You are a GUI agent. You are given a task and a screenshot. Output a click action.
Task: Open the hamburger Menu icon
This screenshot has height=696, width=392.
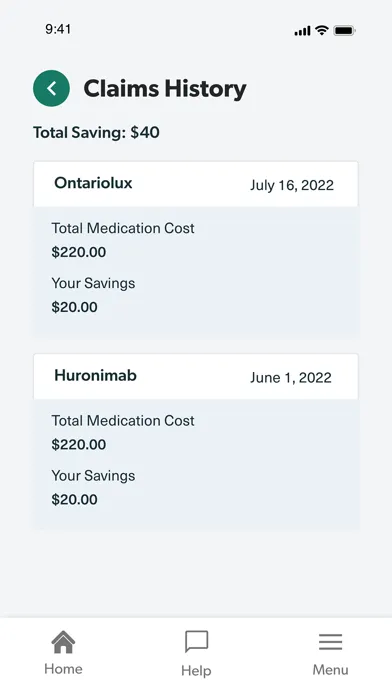pos(330,642)
